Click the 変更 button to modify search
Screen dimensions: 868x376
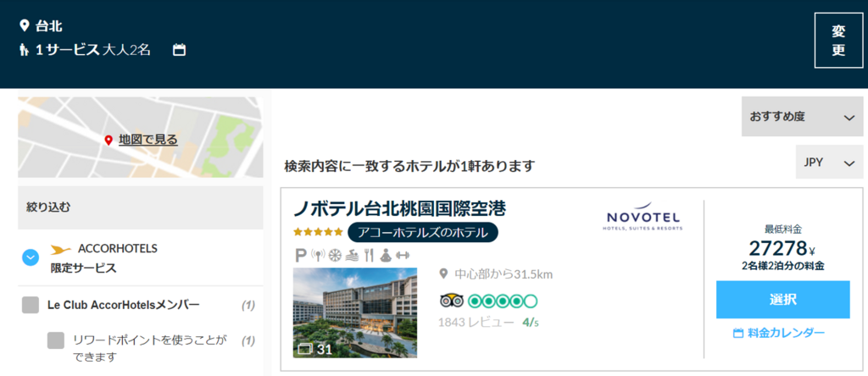tap(838, 41)
